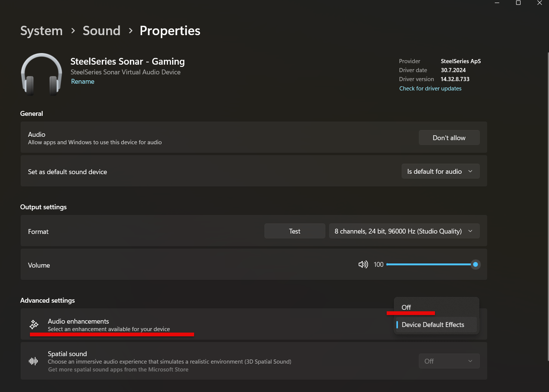Click the Don't allow audio button
Image resolution: width=549 pixels, height=392 pixels.
[x=449, y=138]
